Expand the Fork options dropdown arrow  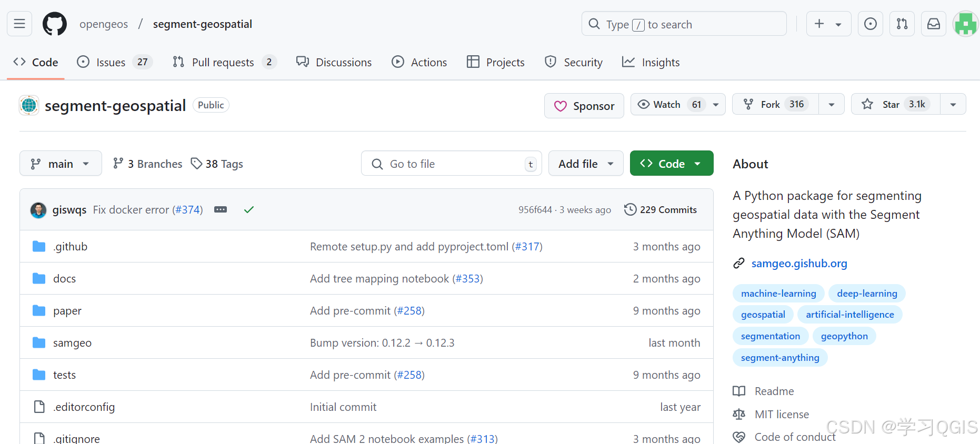[832, 105]
